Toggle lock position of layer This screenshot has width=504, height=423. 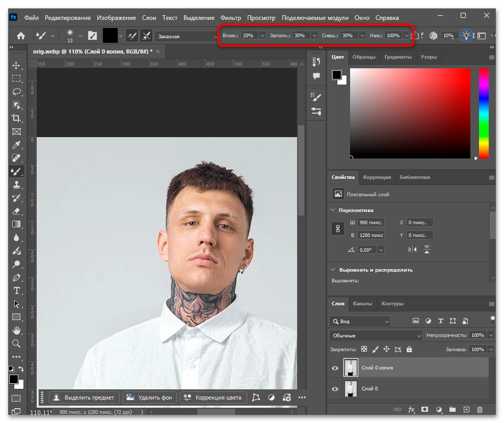pyautogui.click(x=386, y=349)
